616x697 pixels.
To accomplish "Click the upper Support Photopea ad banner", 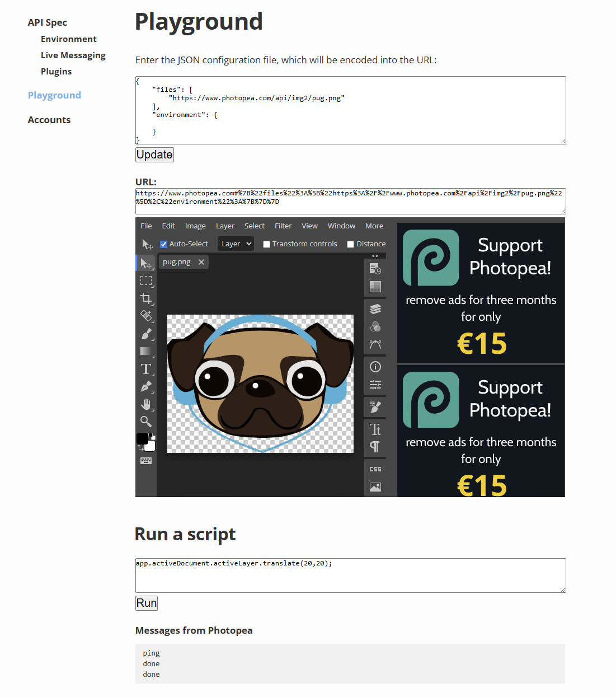I will coord(481,293).
